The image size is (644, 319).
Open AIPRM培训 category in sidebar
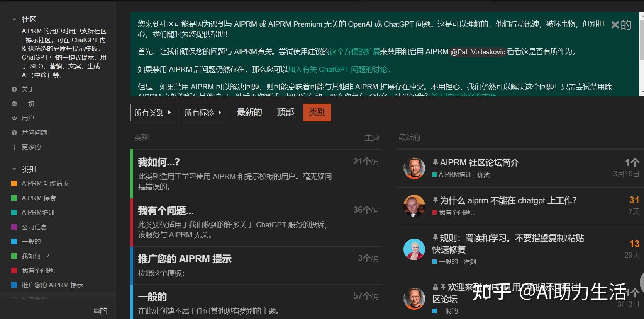click(x=38, y=212)
